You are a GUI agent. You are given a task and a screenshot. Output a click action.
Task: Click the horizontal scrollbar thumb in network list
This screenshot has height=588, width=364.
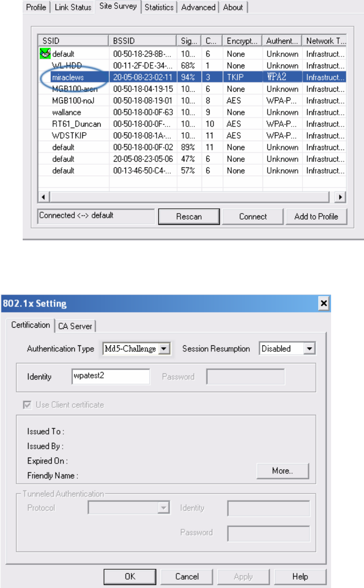pyautogui.click(x=189, y=197)
